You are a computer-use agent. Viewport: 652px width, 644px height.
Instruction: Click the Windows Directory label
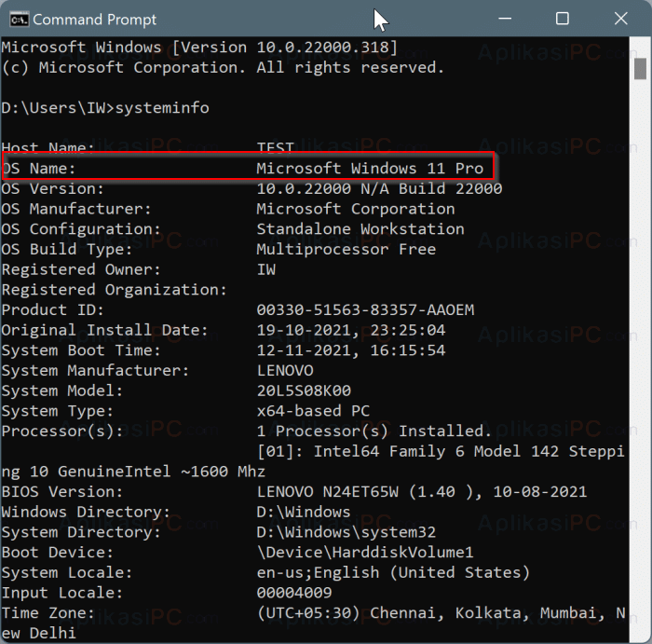(86, 513)
